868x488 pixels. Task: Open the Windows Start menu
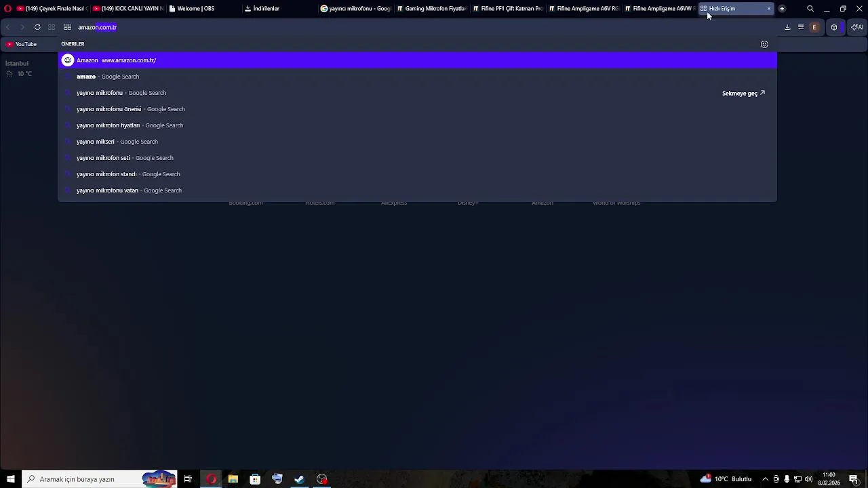[11, 479]
